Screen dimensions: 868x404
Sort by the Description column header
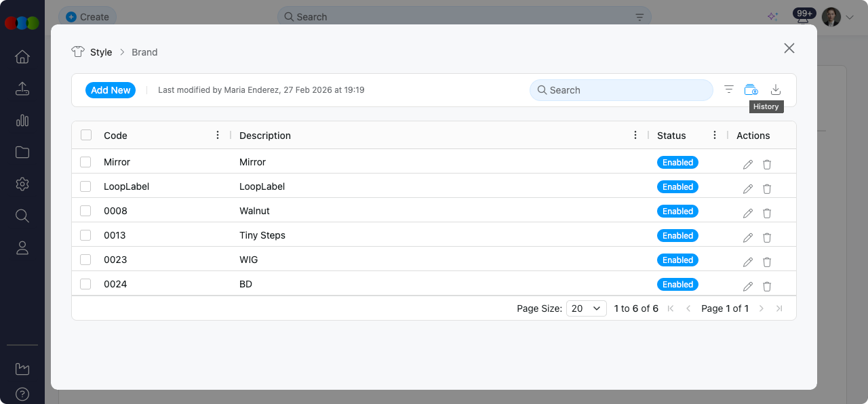pos(265,136)
